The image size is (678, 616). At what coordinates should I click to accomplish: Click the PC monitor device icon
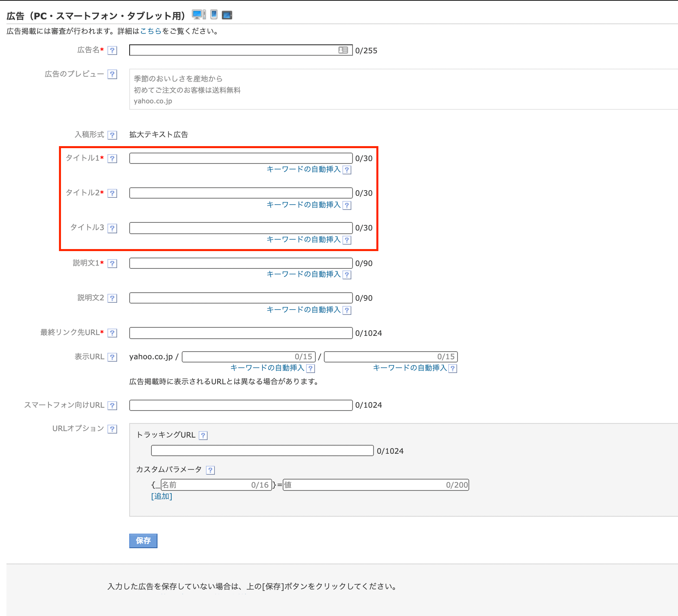(199, 15)
